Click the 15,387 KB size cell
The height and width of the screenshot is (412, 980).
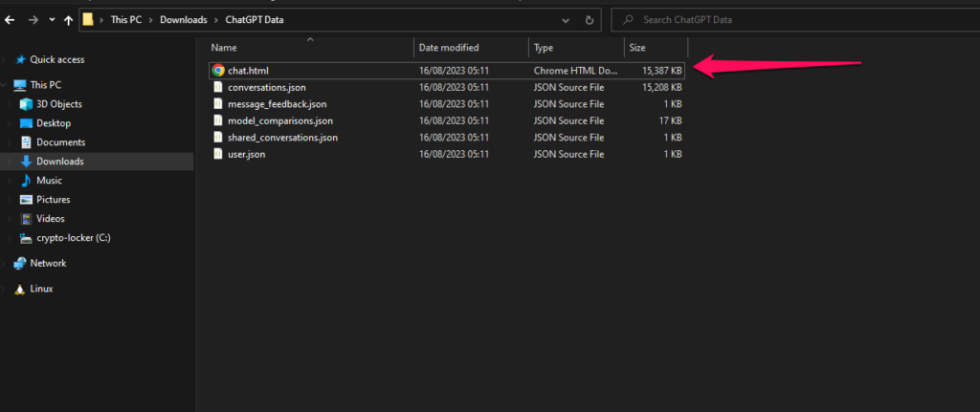pos(662,71)
